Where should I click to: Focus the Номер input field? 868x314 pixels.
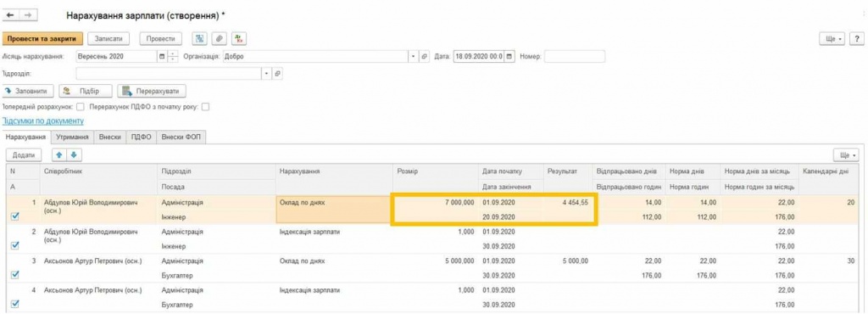(575, 57)
